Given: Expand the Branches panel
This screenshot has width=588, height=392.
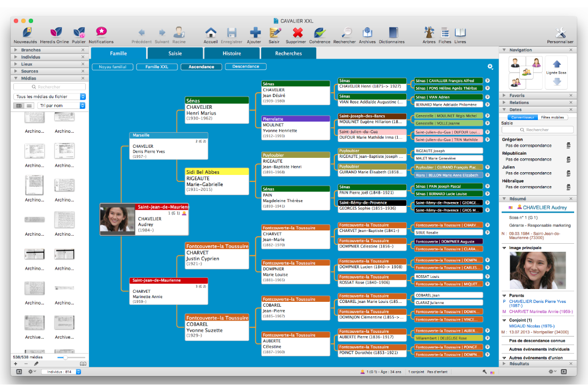Looking at the screenshot, I should point(16,50).
